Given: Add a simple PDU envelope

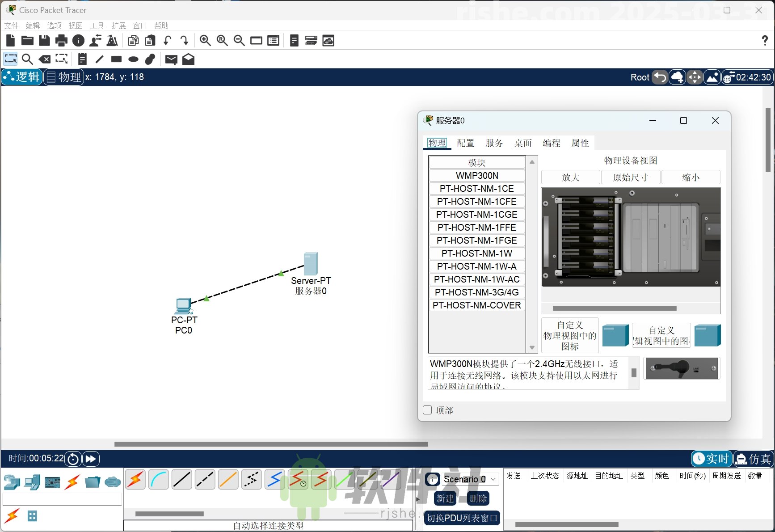Looking at the screenshot, I should (171, 59).
